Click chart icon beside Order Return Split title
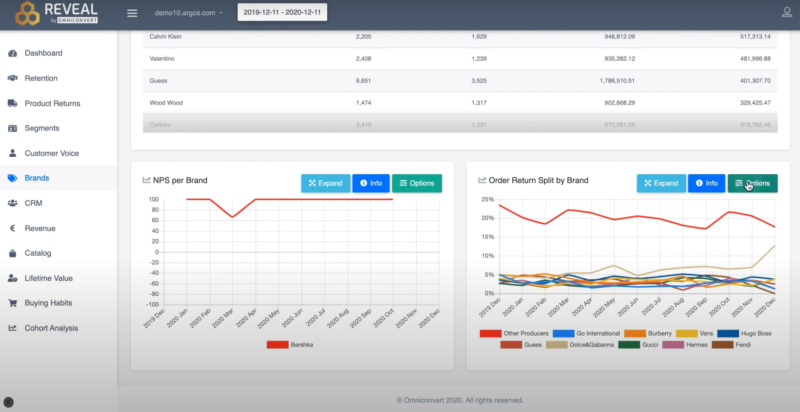The height and width of the screenshot is (412, 800). click(x=482, y=180)
